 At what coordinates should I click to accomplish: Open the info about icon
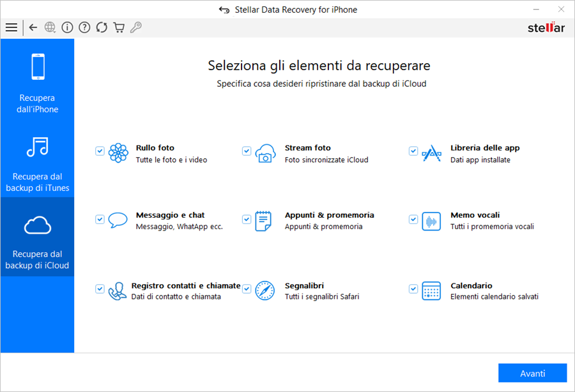(67, 27)
